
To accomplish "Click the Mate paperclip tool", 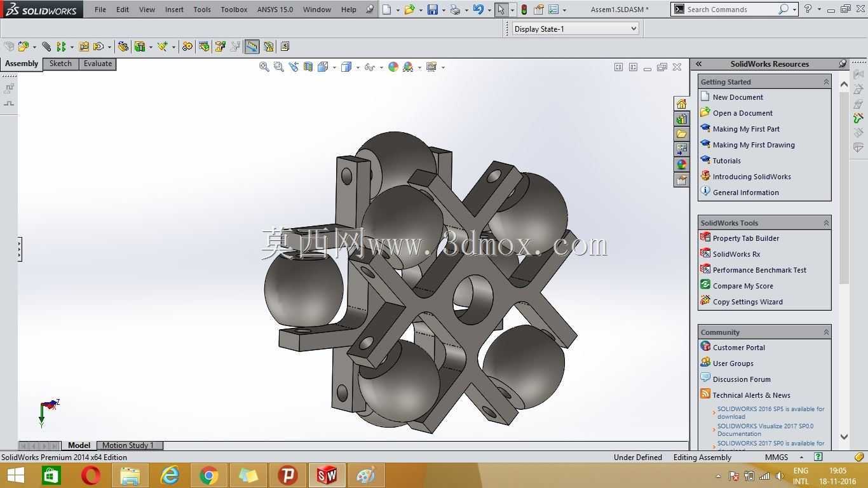I will [46, 46].
